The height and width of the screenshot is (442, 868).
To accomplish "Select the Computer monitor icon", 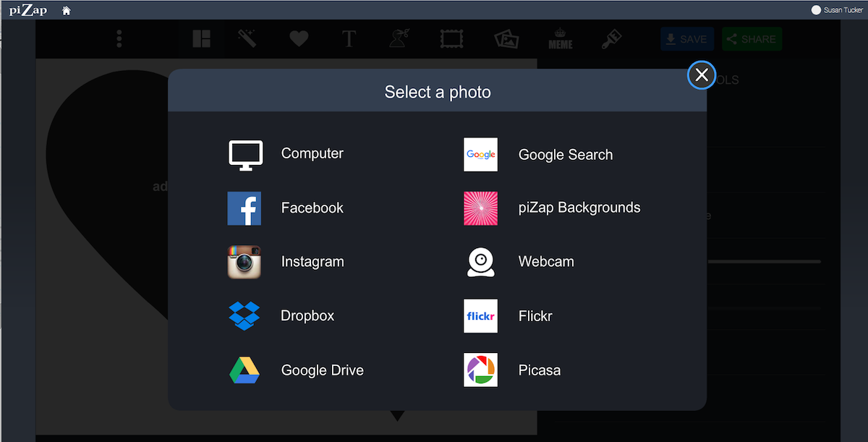I will (244, 154).
